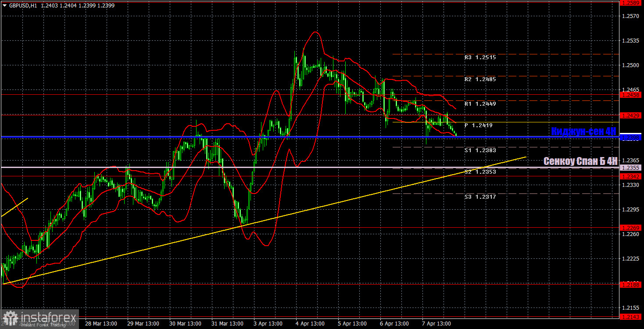This screenshot has height=329, width=644.
Task: Click the 30 Mar 13:00 time label
Action: click(x=185, y=324)
